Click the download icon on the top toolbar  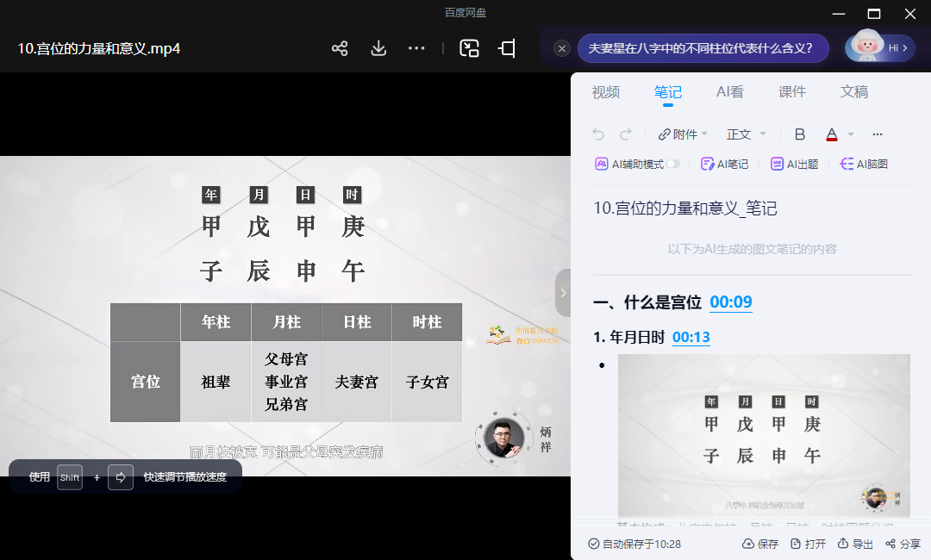(x=378, y=49)
